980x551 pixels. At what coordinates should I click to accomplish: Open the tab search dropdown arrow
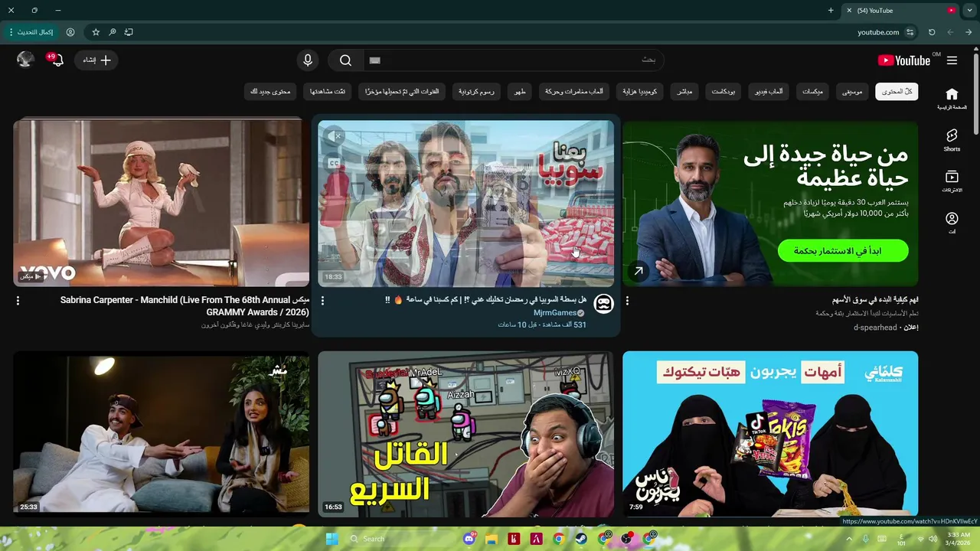coord(969,11)
